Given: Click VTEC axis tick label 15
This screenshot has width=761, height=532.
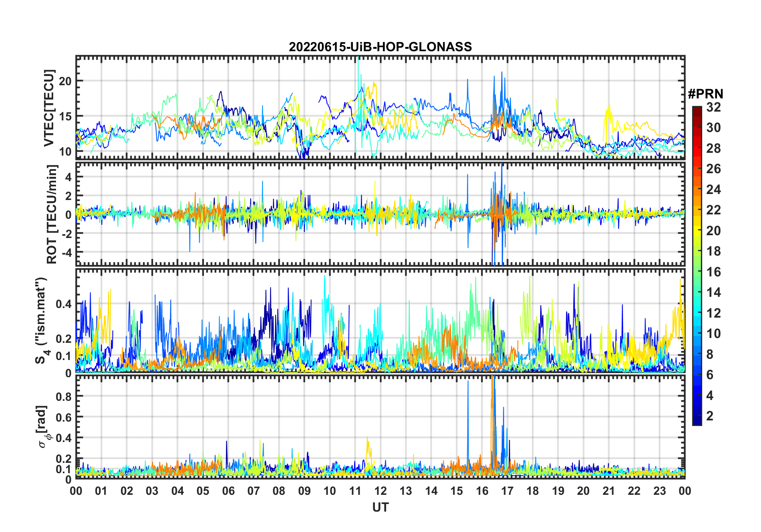Looking at the screenshot, I should pyautogui.click(x=65, y=116).
